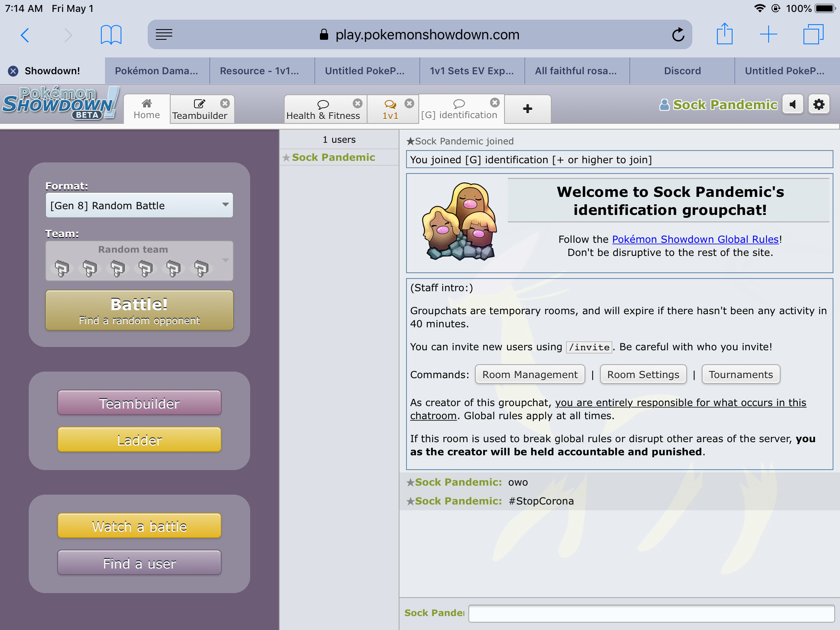Image resolution: width=840 pixels, height=630 pixels.
Task: Open the Health & Fitness room tab
Action: pos(323,110)
